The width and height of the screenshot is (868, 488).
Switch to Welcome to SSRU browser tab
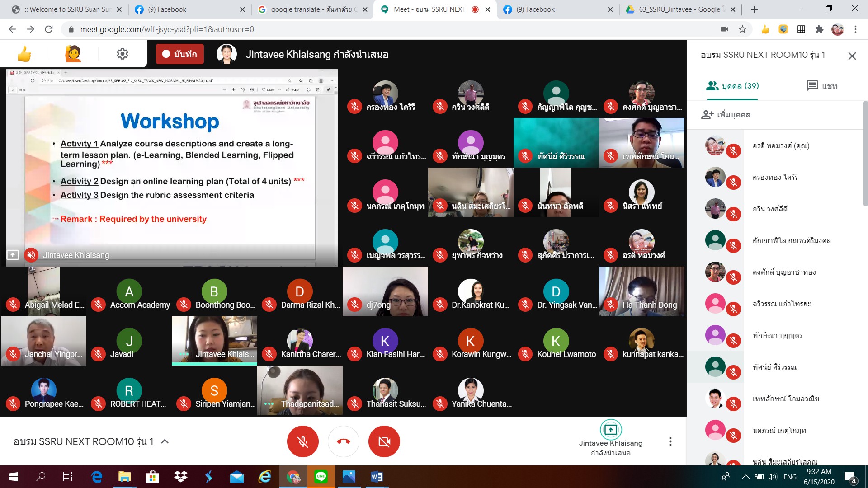tap(67, 9)
